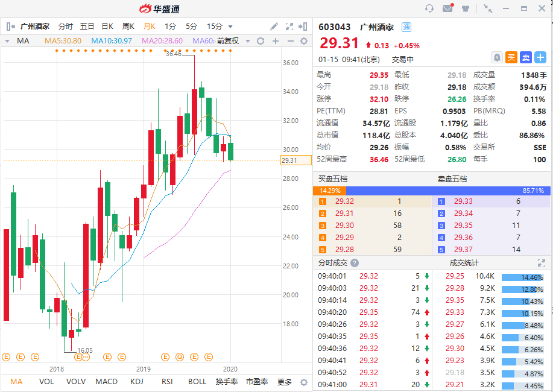Select the BOLL indicator tab
The width and height of the screenshot is (553, 392).
197,382
